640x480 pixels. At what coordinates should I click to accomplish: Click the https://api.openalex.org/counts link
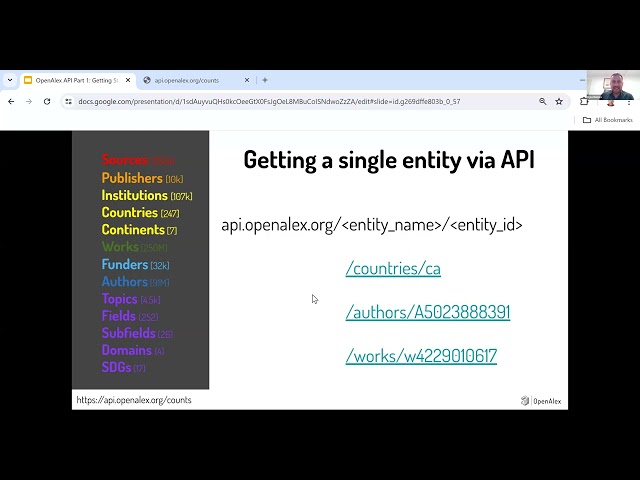(x=134, y=400)
